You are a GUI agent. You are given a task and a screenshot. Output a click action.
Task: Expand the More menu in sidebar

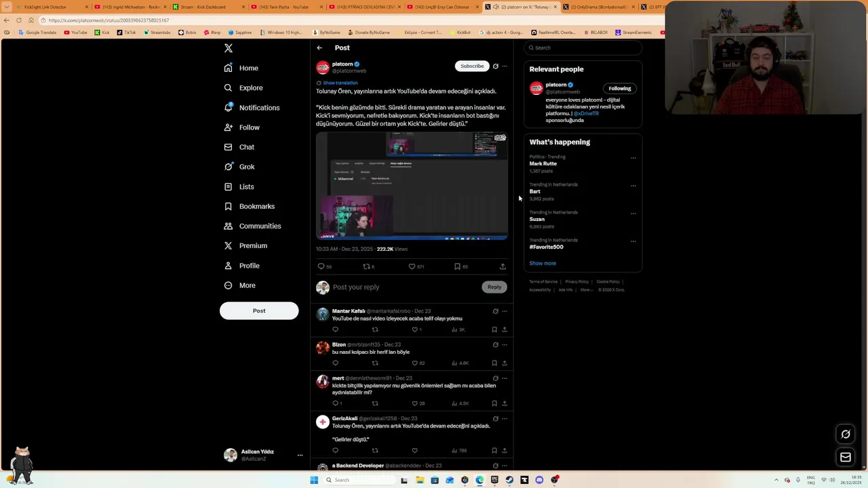coord(239,285)
